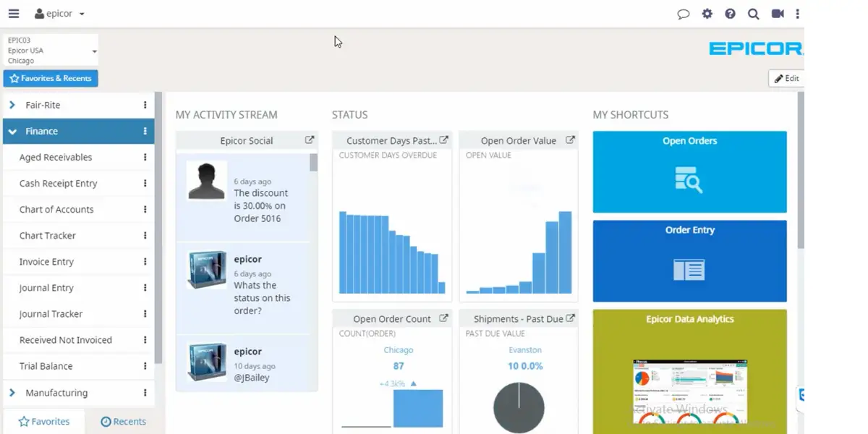Click the Favorites & Recents button

[51, 78]
